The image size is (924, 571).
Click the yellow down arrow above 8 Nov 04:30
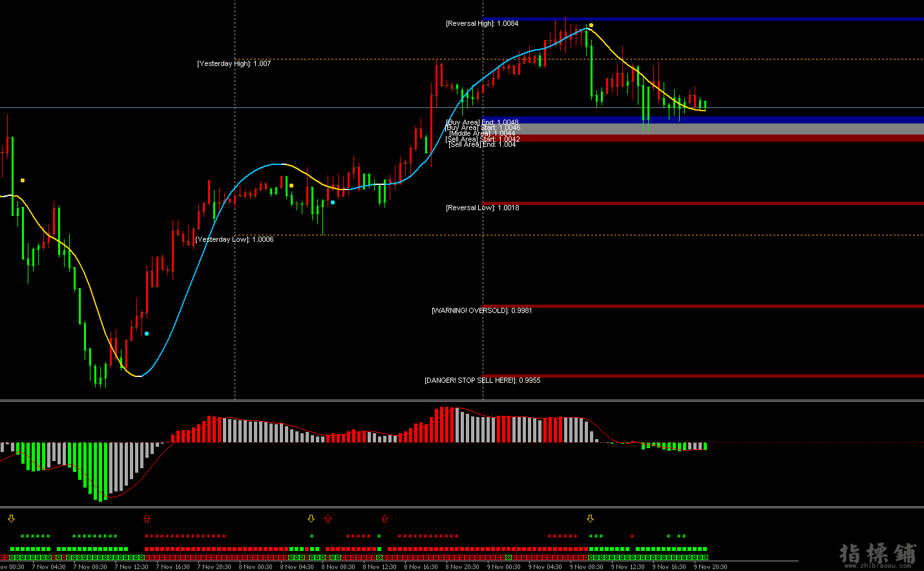(x=311, y=519)
